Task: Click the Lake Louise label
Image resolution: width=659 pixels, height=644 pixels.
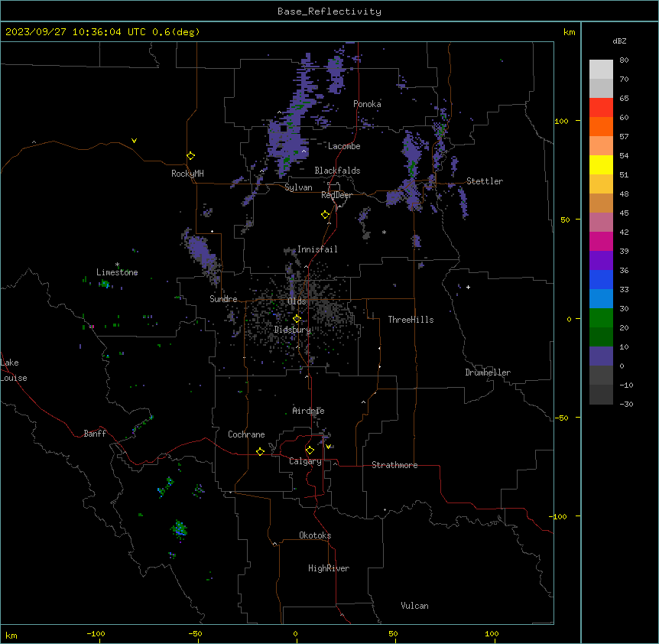Action: point(14,370)
